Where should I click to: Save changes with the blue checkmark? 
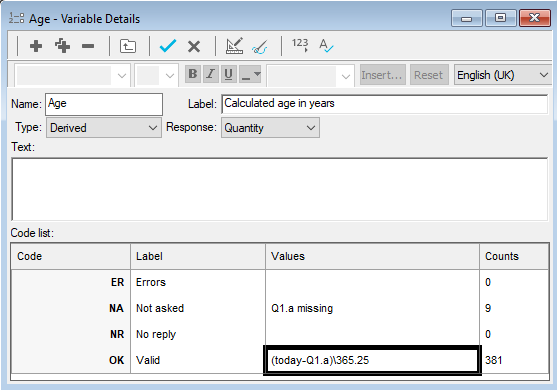(168, 46)
